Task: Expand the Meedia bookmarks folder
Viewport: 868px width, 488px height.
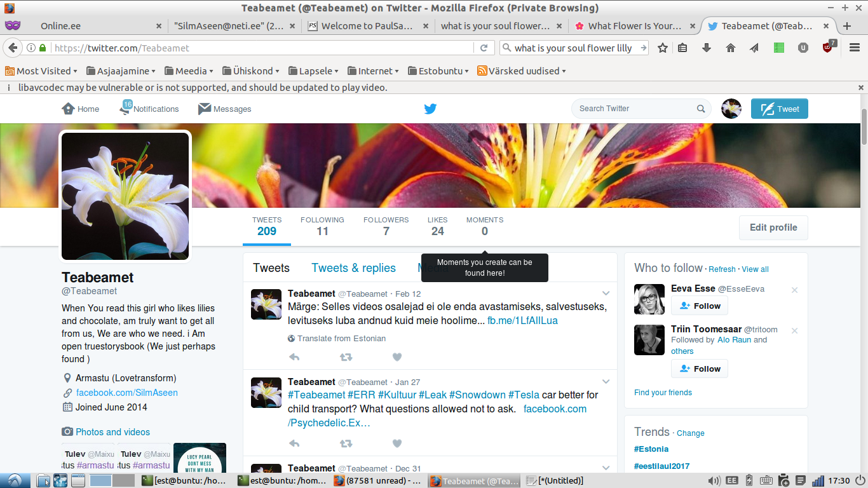Action: 189,71
